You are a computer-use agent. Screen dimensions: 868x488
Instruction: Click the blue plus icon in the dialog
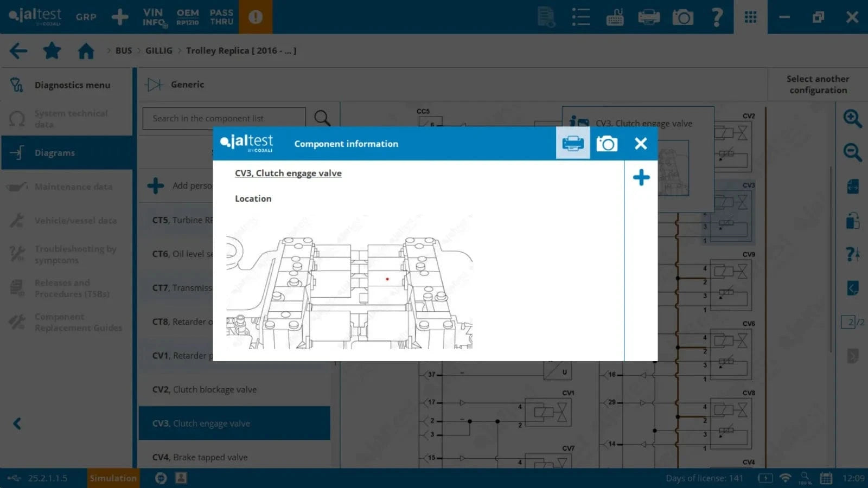click(x=641, y=177)
